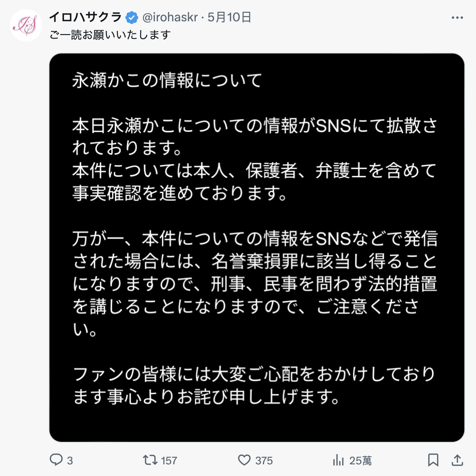The image size is (476, 476).
Task: Click the 永瀬かこの情報について heading in the image
Action: point(167,80)
